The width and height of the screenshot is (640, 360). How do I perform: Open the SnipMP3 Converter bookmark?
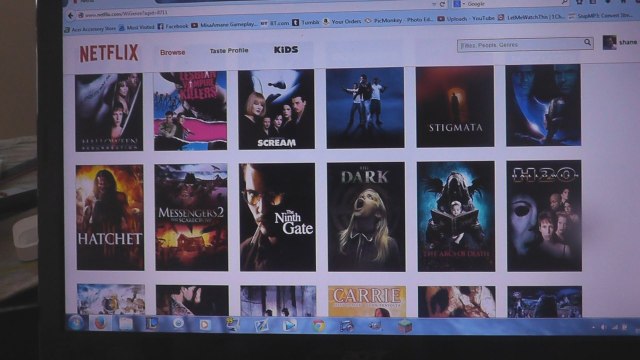[x=600, y=16]
